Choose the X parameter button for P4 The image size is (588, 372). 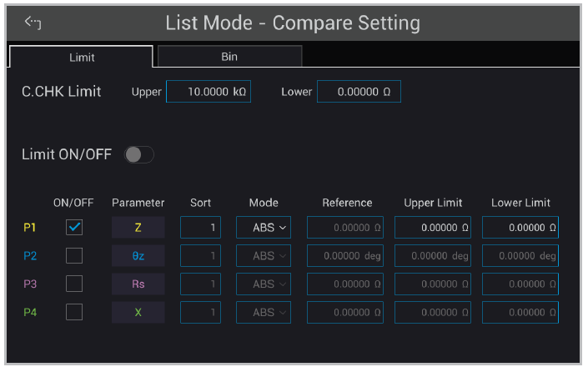pos(138,312)
